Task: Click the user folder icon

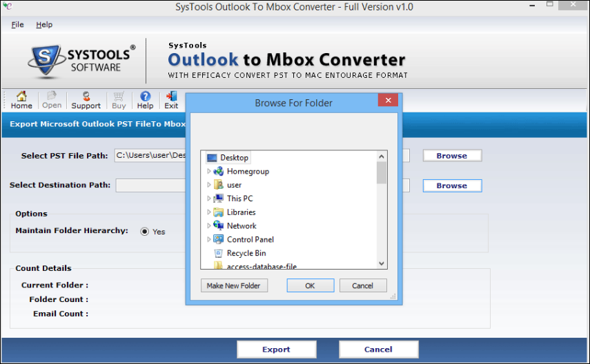Action: [x=218, y=185]
